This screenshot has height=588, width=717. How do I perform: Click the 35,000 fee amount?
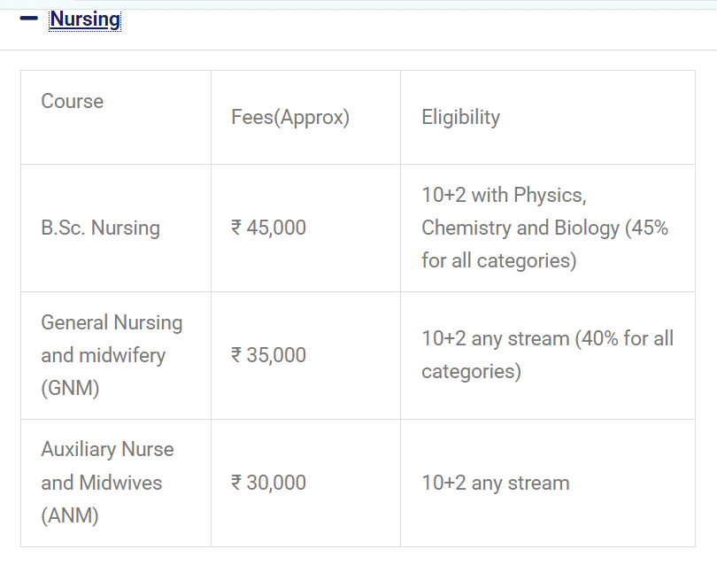pos(277,355)
